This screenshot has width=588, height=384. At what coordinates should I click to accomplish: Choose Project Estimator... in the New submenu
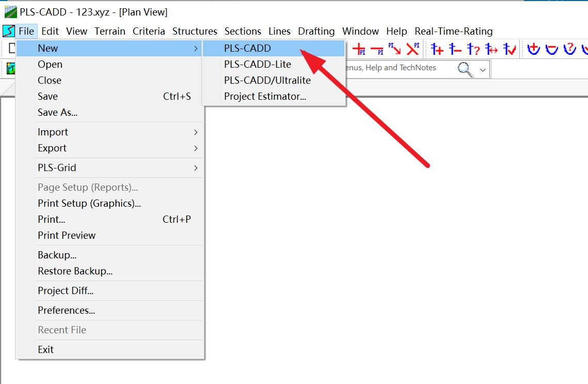(x=274, y=97)
